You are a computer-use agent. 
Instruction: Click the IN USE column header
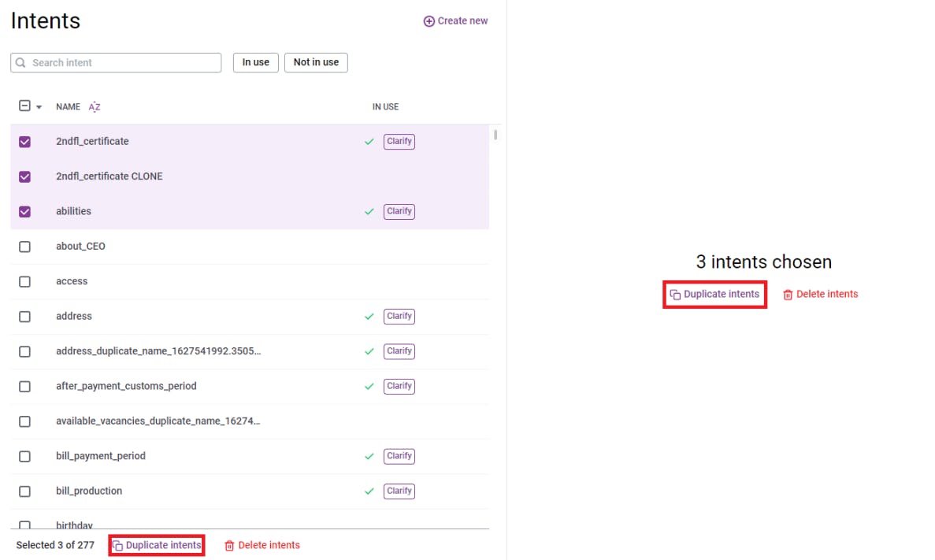coord(385,107)
